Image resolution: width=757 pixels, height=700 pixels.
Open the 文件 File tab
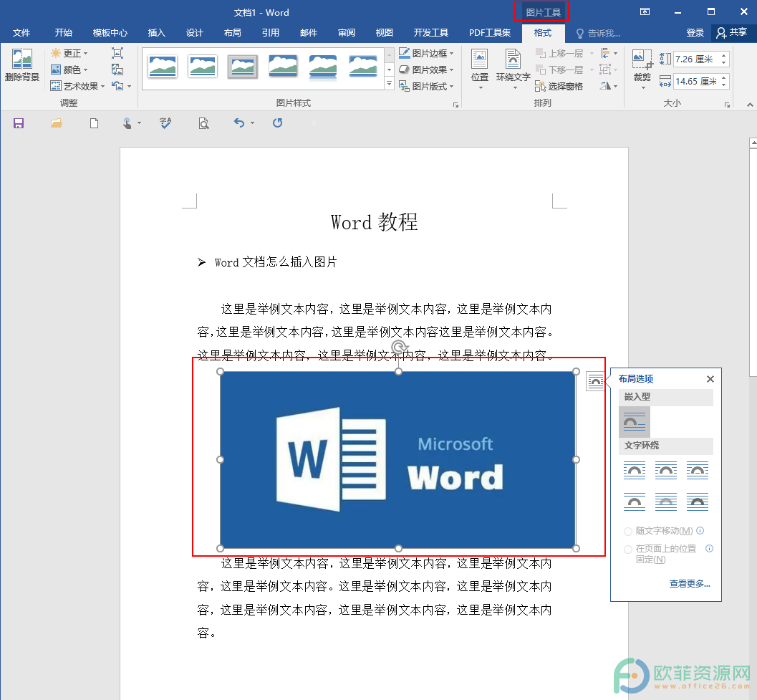click(x=21, y=32)
